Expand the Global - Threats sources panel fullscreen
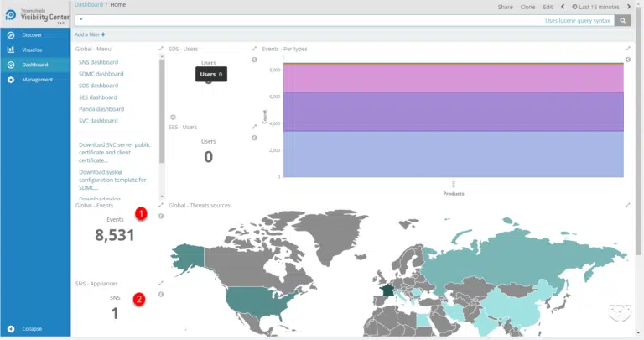Image resolution: width=644 pixels, height=340 pixels. click(628, 205)
